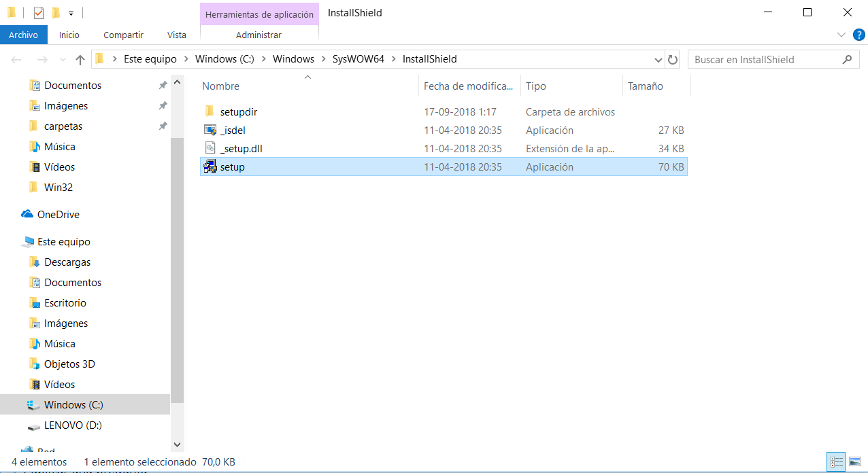Open pinned Imágenes in quick access

(x=66, y=106)
